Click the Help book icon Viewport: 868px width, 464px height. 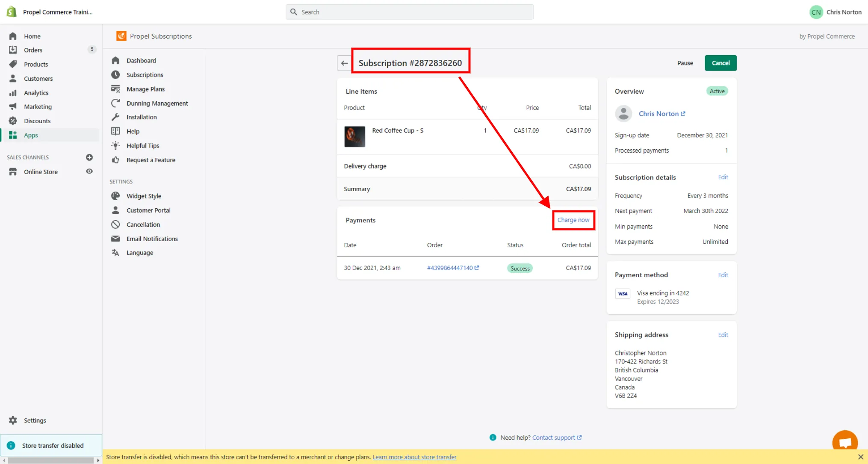[x=115, y=131]
